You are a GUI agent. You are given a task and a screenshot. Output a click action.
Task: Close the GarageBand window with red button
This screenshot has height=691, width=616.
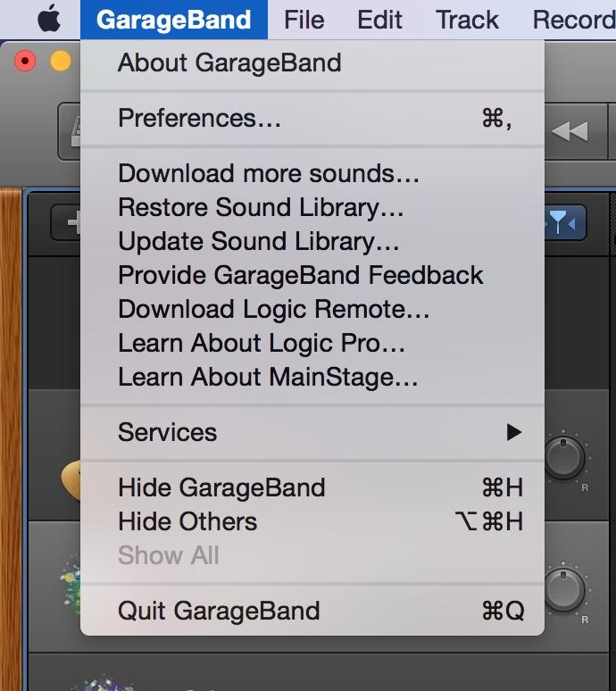coord(25,61)
